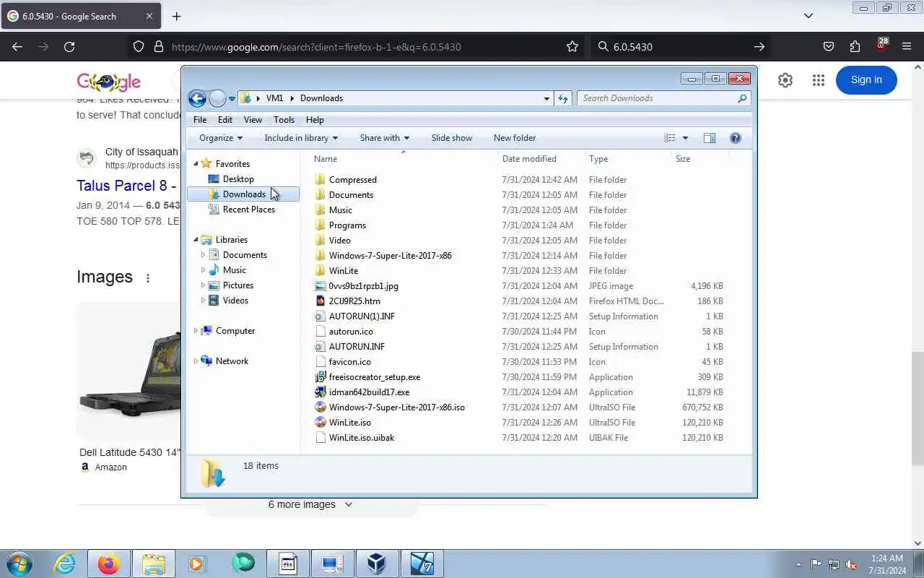
Task: Collapse the Libraries tree section
Action: (x=196, y=240)
